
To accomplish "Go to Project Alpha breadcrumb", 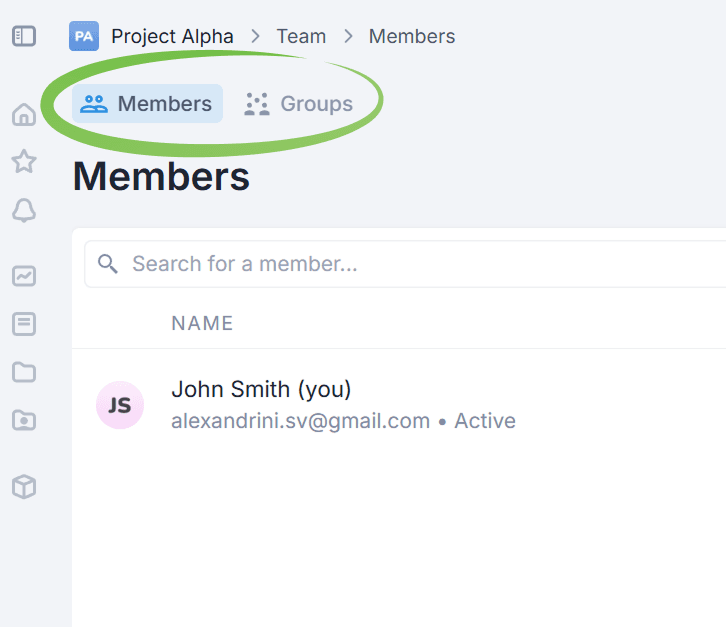I will [172, 37].
